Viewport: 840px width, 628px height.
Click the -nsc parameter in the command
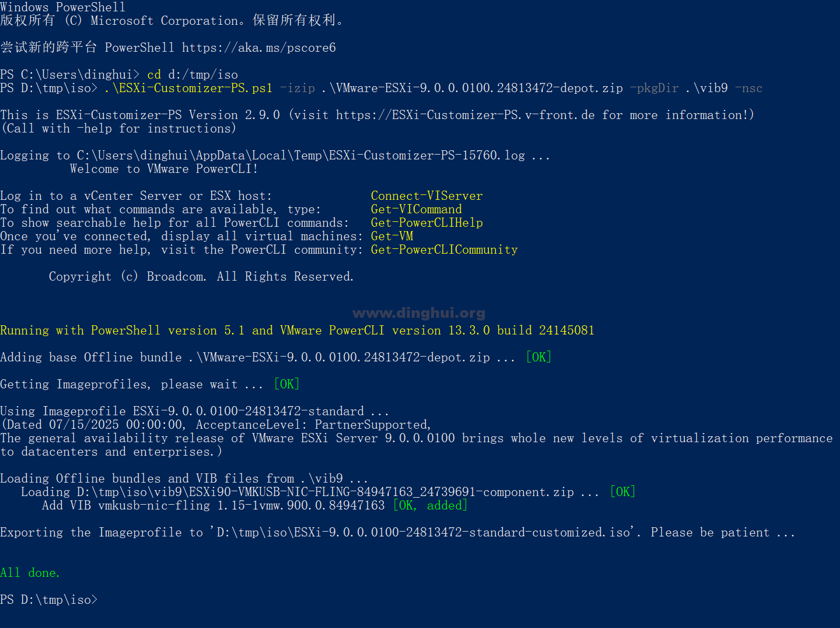(x=748, y=88)
